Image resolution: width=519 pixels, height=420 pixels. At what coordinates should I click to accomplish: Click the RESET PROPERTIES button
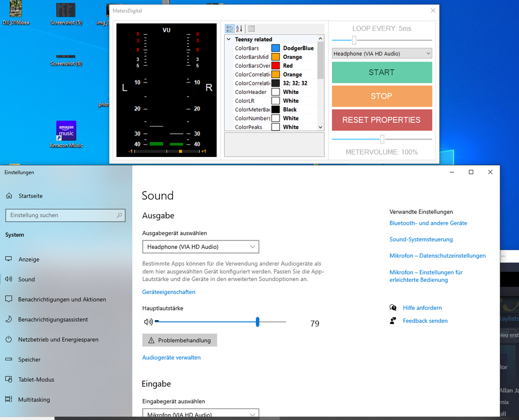[382, 120]
